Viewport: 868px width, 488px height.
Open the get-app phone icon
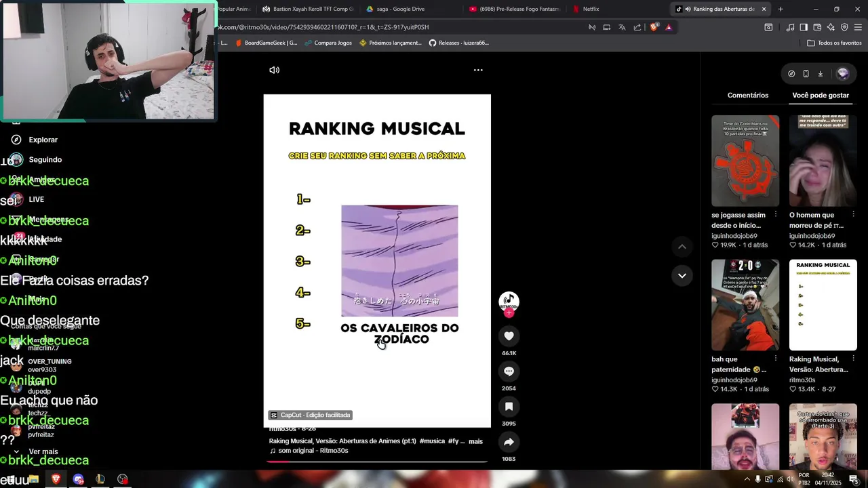click(806, 73)
